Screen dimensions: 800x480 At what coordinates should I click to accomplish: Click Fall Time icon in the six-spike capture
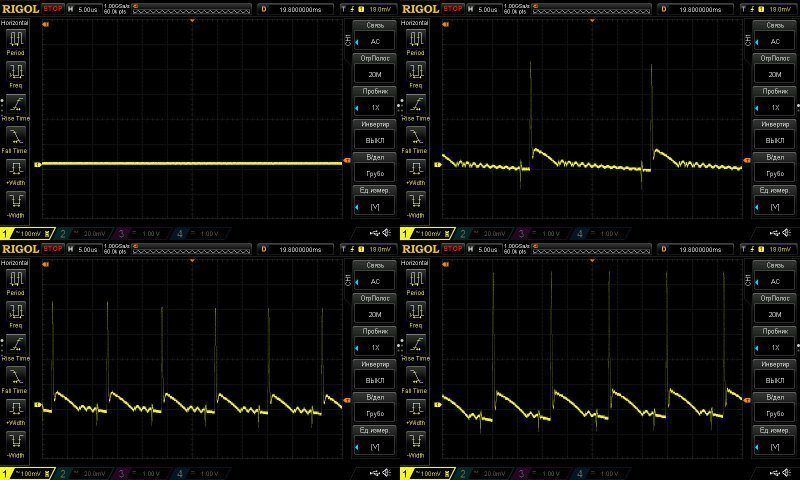[x=16, y=377]
